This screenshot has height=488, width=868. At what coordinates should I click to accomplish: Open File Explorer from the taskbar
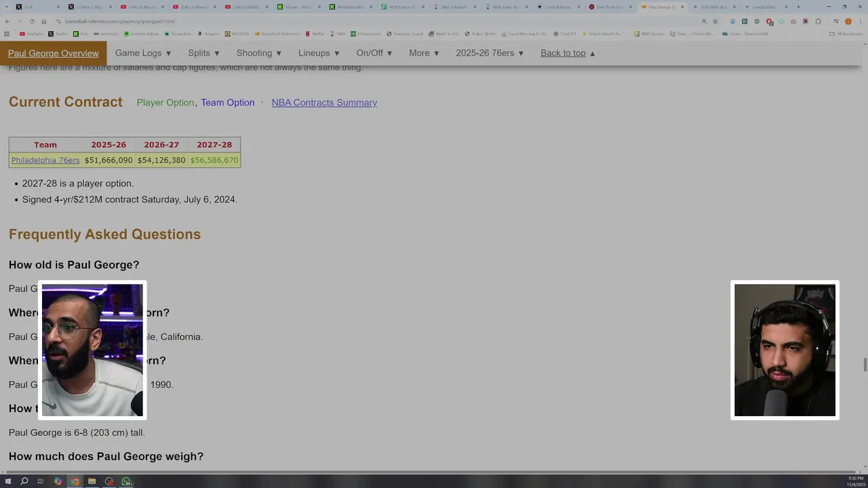point(92,481)
